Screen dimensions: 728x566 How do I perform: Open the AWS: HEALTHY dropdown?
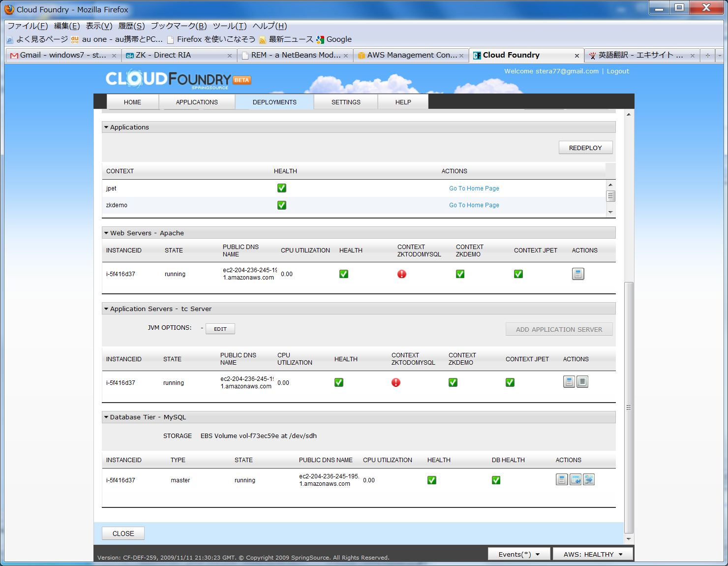[x=593, y=554]
